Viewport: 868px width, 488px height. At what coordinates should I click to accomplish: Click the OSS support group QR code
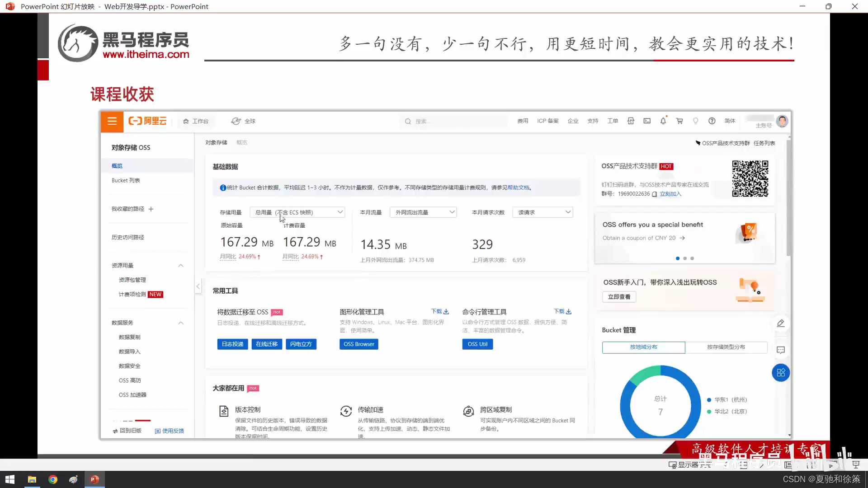click(750, 178)
